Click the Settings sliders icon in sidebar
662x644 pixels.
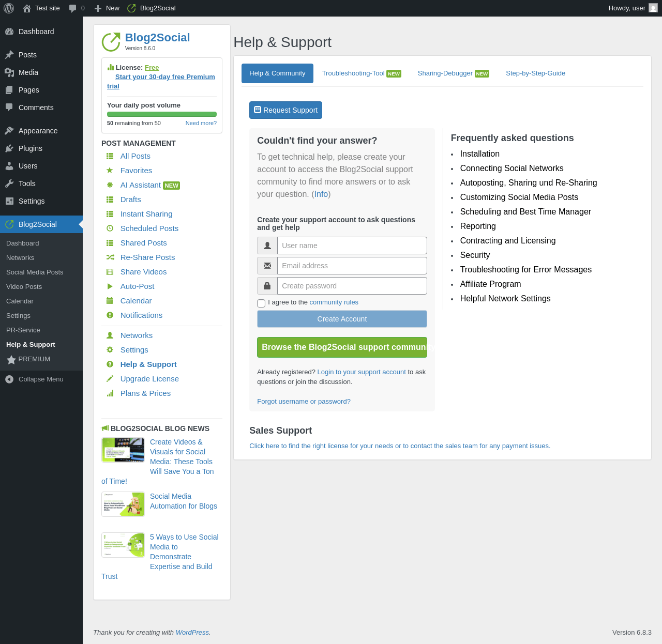[9, 201]
